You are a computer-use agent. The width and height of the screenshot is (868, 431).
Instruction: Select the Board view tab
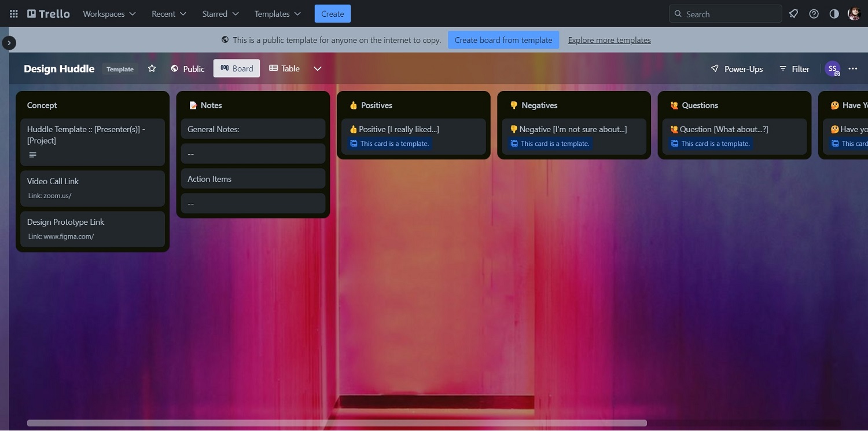coord(236,68)
